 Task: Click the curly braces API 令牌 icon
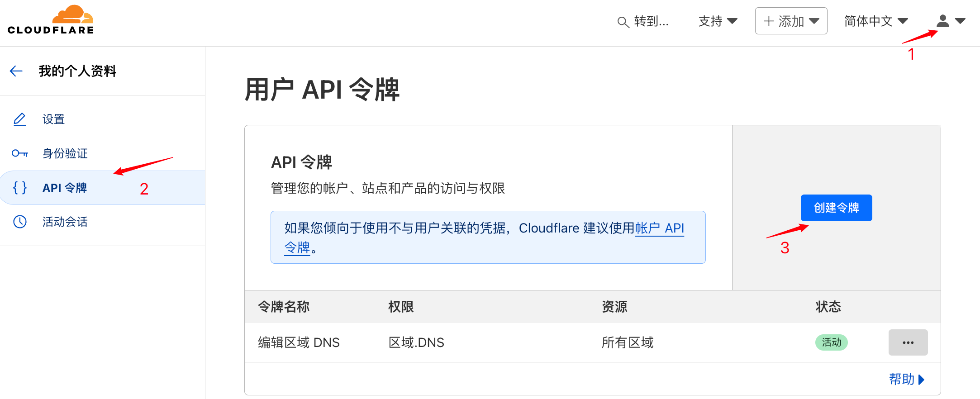click(x=20, y=187)
